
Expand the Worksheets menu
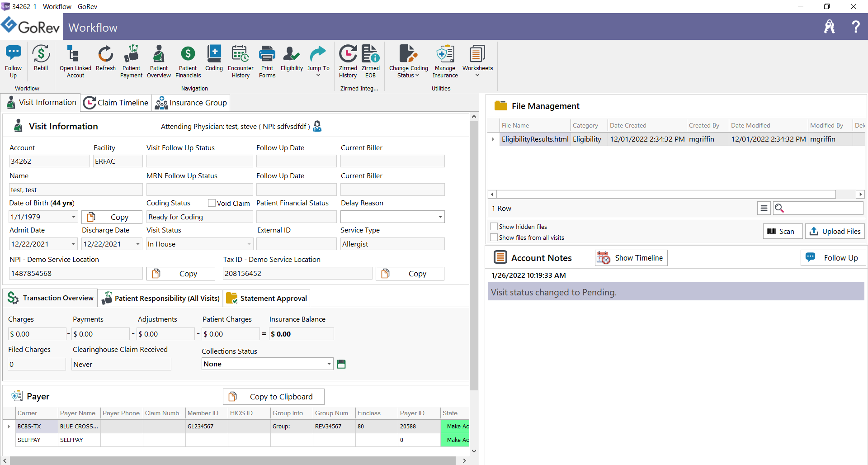(477, 61)
